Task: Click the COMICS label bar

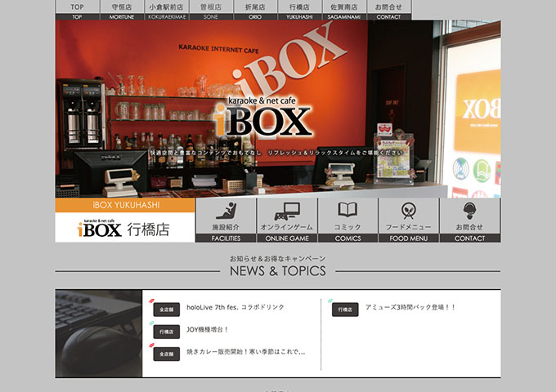Action: click(x=347, y=238)
